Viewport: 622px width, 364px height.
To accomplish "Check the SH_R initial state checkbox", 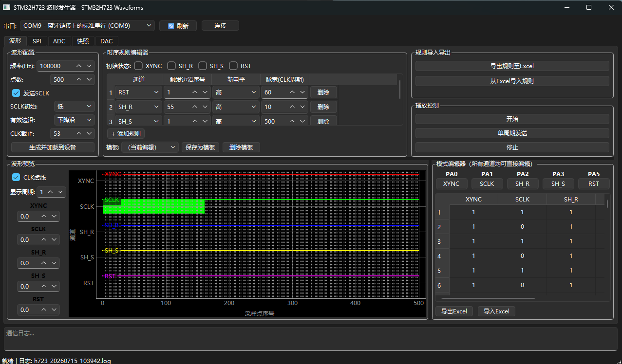I will click(171, 66).
